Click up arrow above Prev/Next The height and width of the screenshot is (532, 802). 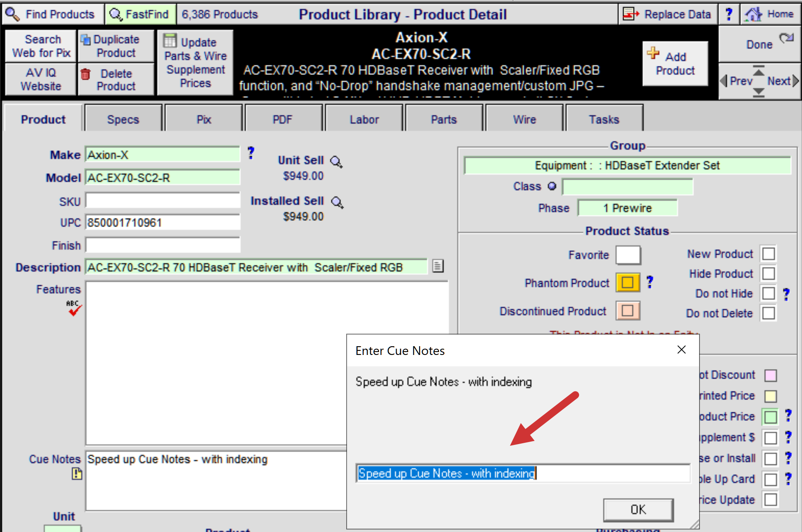click(x=759, y=70)
